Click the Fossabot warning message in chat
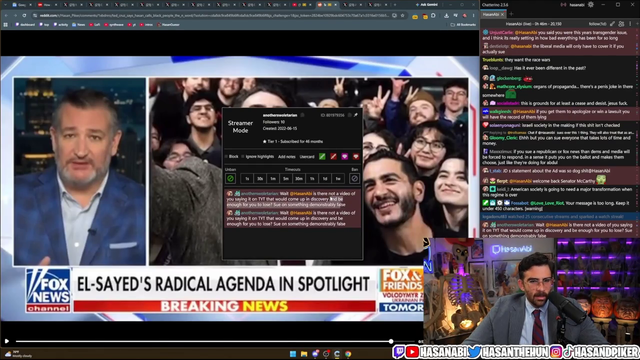This screenshot has height=360, width=640. click(558, 206)
